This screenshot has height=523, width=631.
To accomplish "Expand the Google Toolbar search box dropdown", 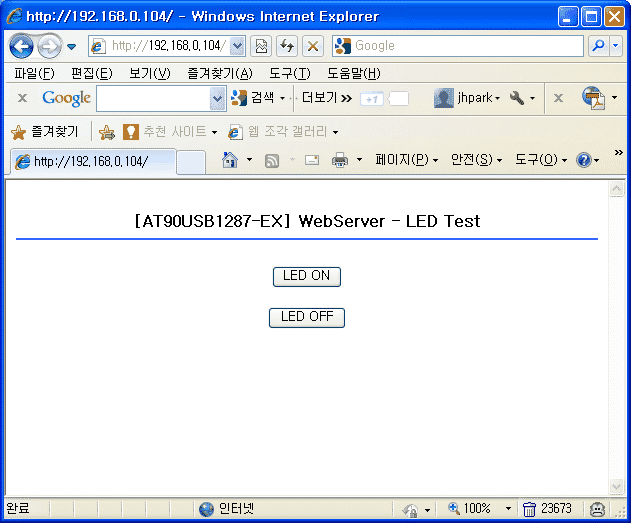I will click(x=217, y=98).
